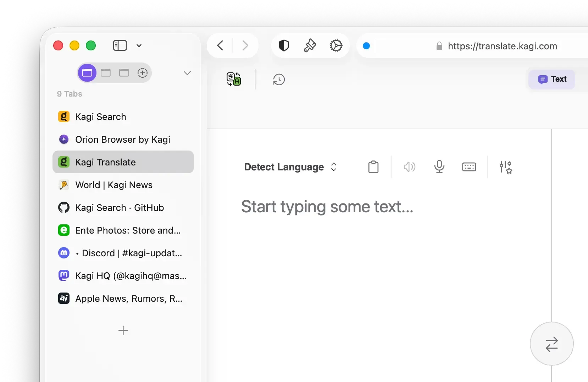The width and height of the screenshot is (588, 382).
Task: Open the Kagi Search tab
Action: pyautogui.click(x=123, y=116)
